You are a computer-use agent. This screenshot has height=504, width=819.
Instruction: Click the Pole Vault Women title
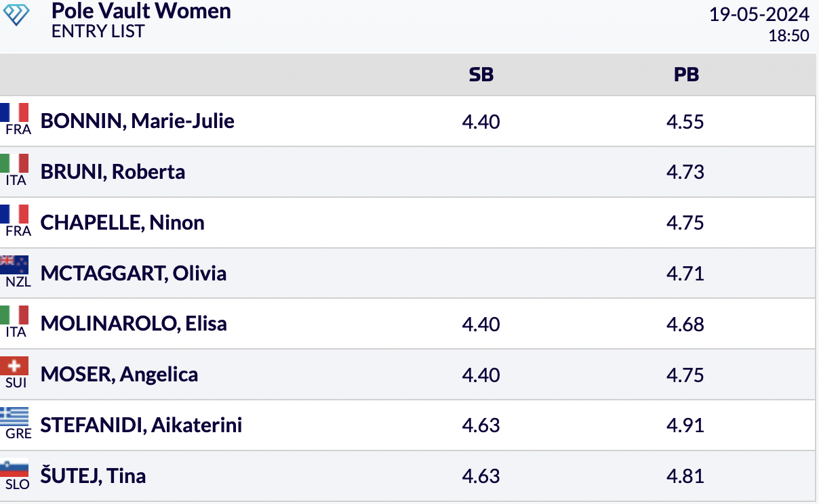[x=141, y=11]
